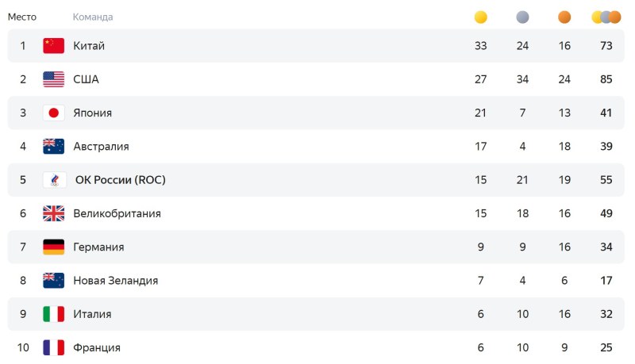Click the Команда column header
Viewport: 635px width, 364px height.
(93, 17)
